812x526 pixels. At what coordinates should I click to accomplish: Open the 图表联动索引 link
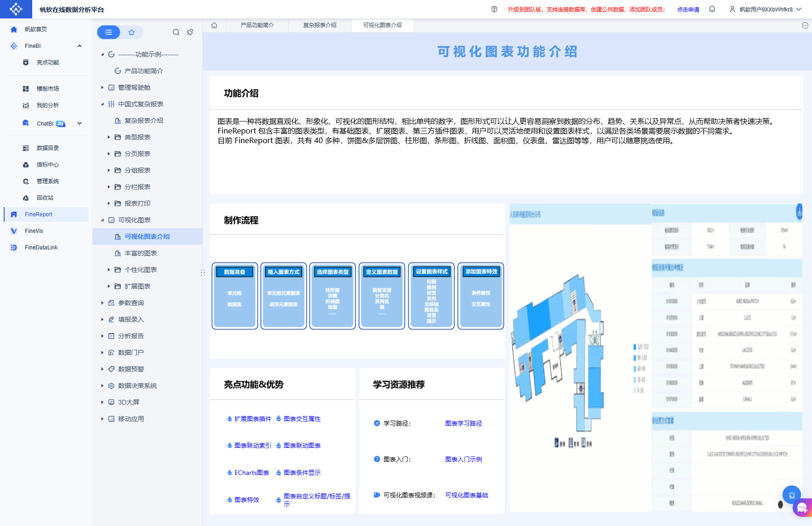coord(253,445)
